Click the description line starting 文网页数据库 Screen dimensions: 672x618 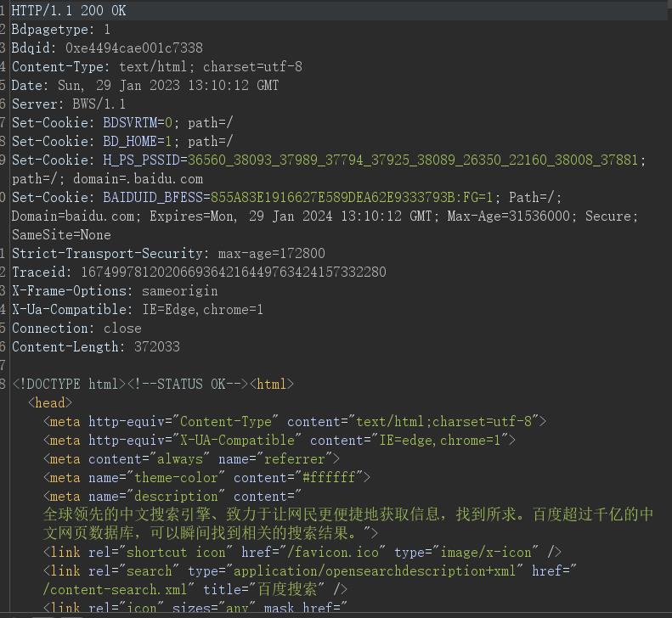(211, 533)
